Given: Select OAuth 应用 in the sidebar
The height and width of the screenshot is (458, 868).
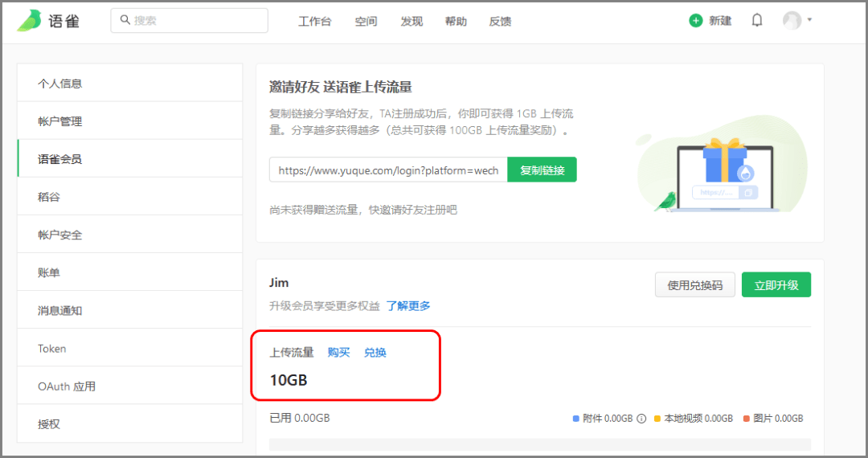Looking at the screenshot, I should click(130, 386).
